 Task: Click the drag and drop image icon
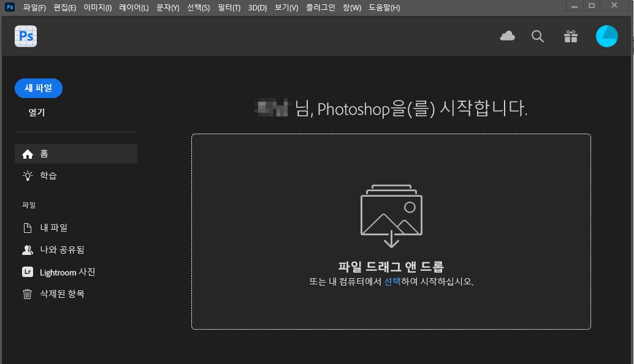coord(391,216)
